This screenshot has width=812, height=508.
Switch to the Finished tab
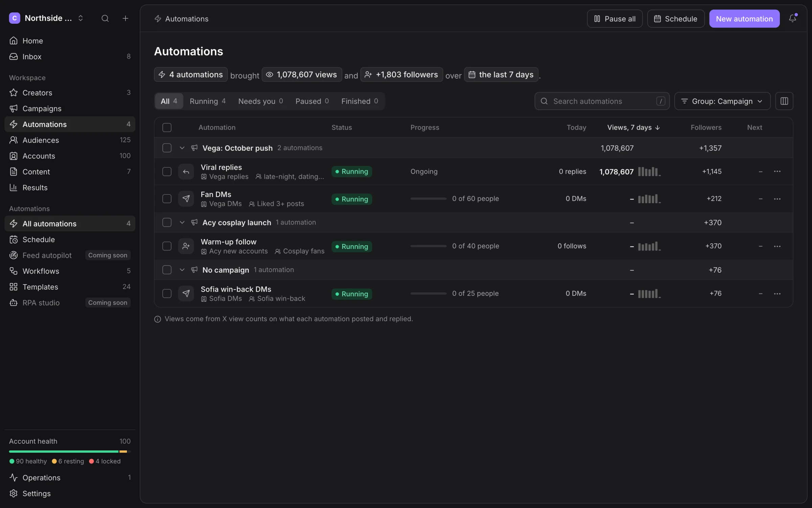360,101
